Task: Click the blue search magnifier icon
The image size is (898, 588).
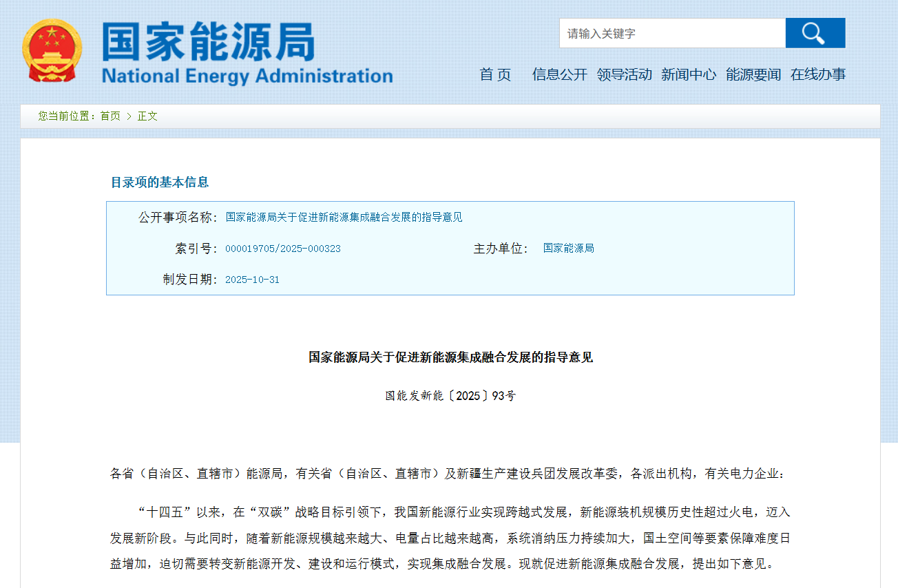Action: tap(815, 32)
